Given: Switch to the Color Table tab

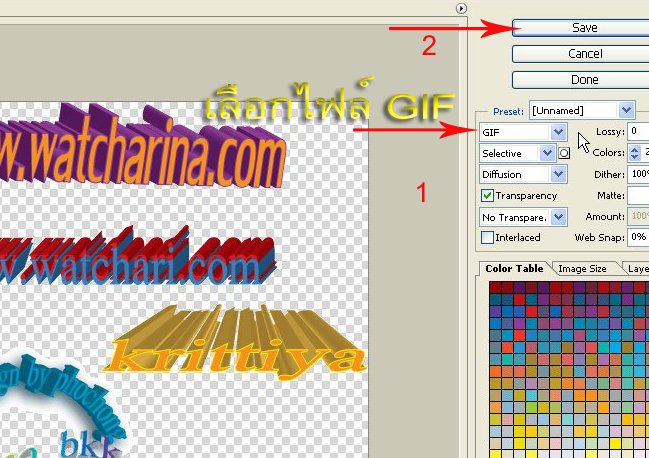Looking at the screenshot, I should click(x=514, y=269).
